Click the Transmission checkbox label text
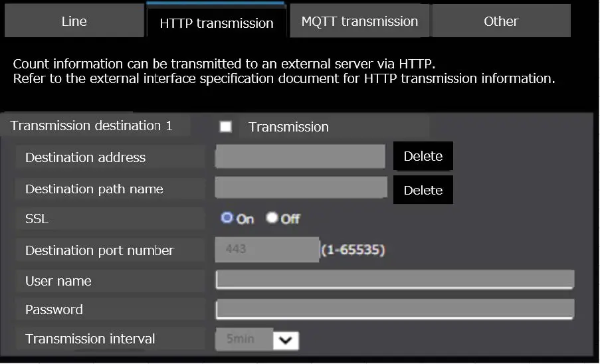 (x=288, y=127)
